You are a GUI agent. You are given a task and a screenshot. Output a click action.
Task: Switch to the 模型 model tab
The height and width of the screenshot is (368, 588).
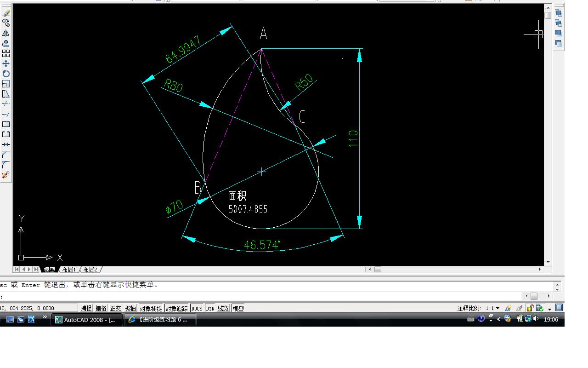pyautogui.click(x=50, y=270)
